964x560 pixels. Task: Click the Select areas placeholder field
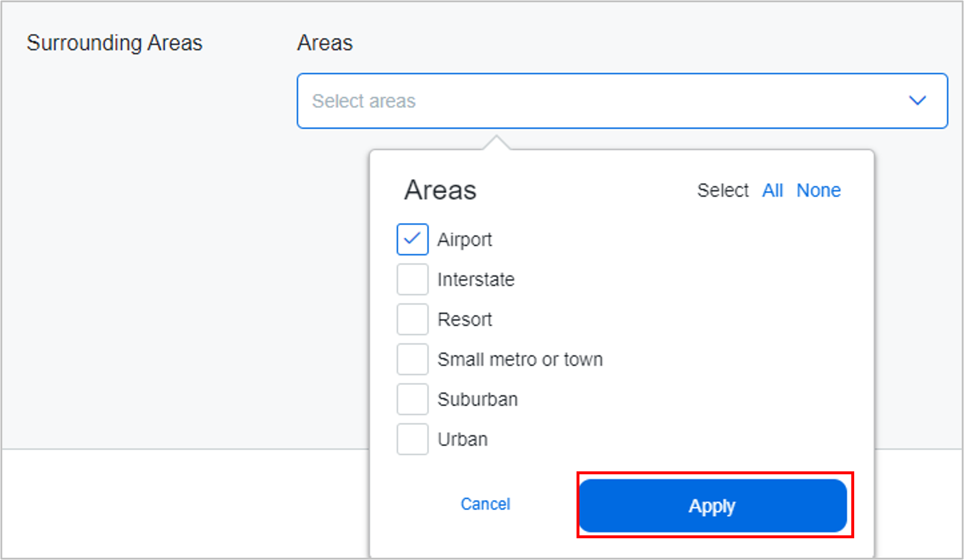(x=364, y=101)
